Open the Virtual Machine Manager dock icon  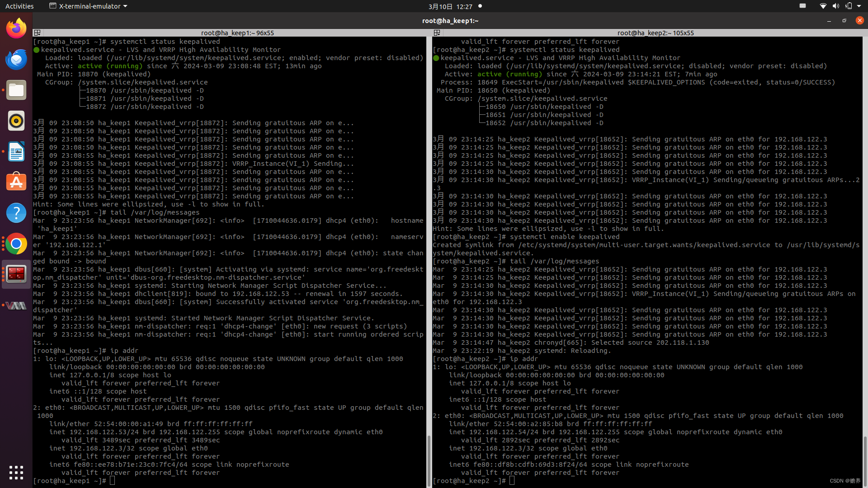coord(16,305)
